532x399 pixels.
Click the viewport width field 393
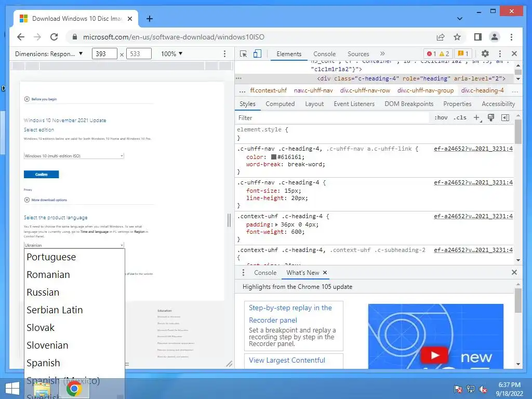point(104,54)
